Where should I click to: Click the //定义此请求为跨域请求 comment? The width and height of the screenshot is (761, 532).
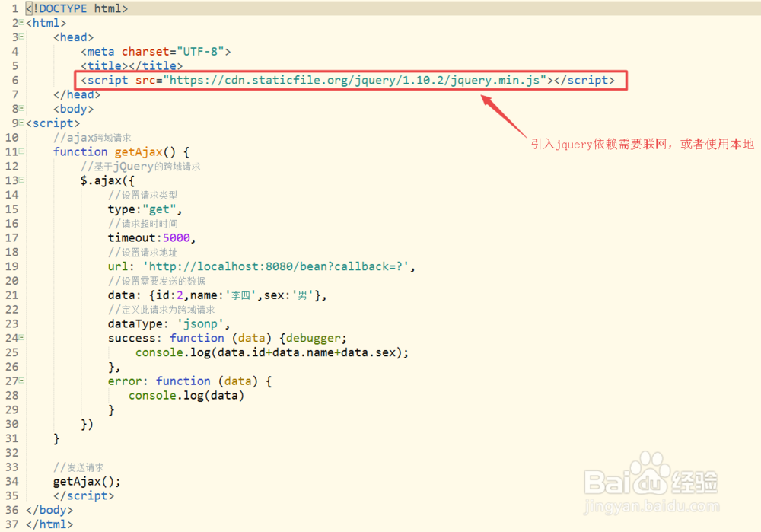[161, 310]
